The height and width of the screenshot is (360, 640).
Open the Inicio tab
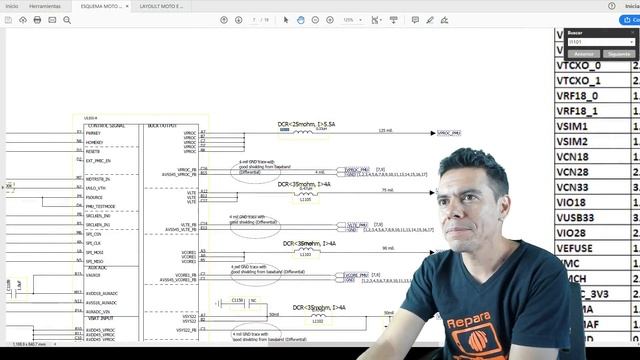(x=12, y=6)
